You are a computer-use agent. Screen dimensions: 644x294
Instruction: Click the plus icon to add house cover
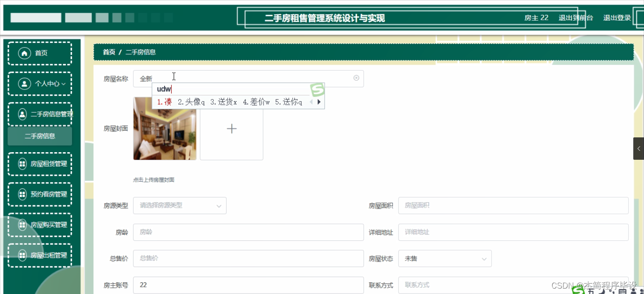[x=231, y=128]
